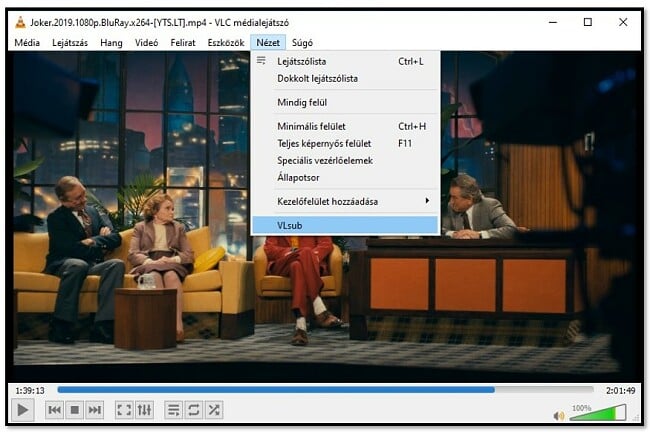
Task: Open the Hang menu
Action: [x=111, y=43]
